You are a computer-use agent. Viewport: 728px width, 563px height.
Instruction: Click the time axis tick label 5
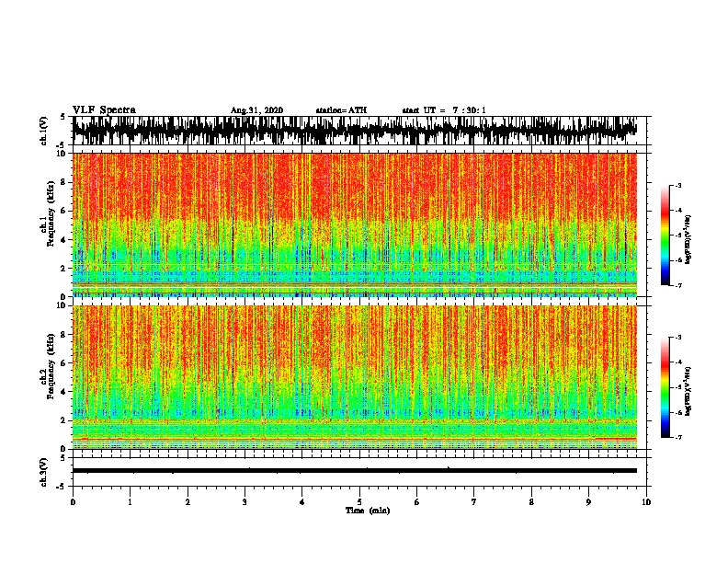click(359, 502)
